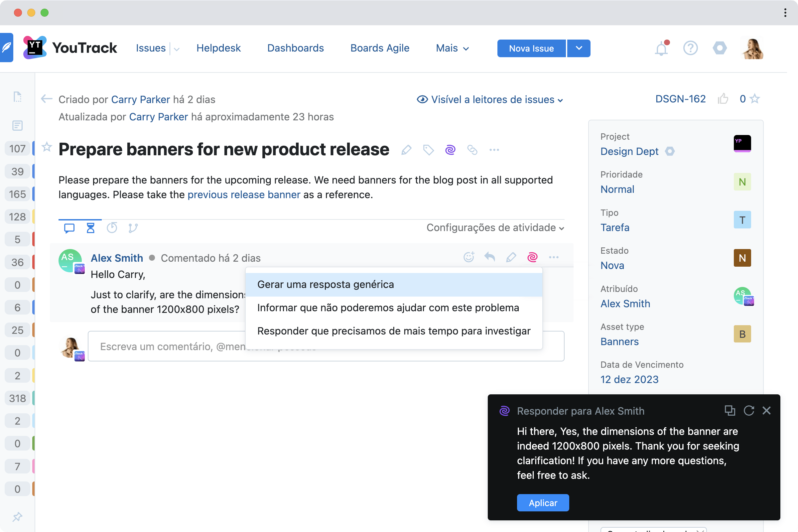Star the issue beside the title
This screenshot has width=798, height=532.
[x=47, y=147]
